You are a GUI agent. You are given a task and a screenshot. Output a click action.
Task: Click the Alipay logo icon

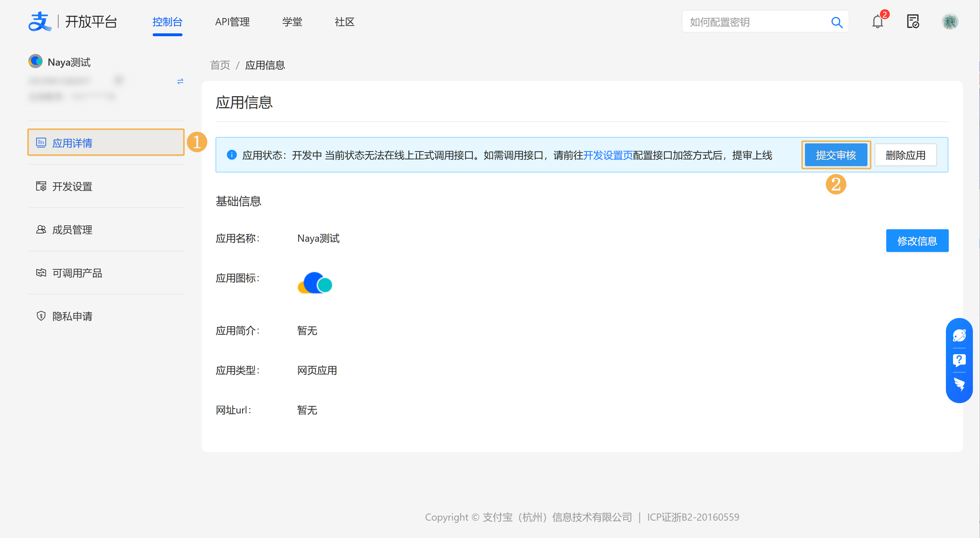click(x=39, y=21)
